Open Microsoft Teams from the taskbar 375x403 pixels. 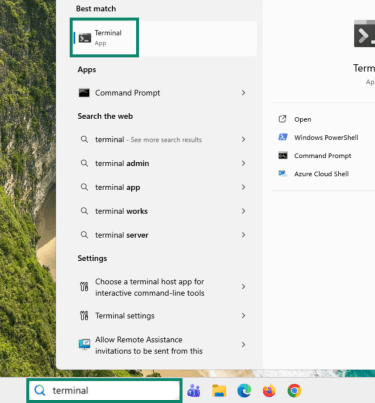[x=194, y=391]
